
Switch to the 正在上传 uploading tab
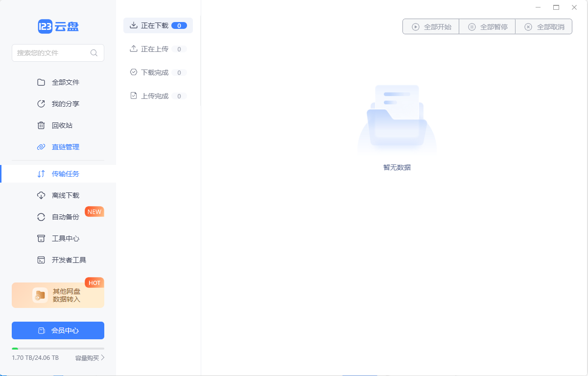[x=153, y=48]
